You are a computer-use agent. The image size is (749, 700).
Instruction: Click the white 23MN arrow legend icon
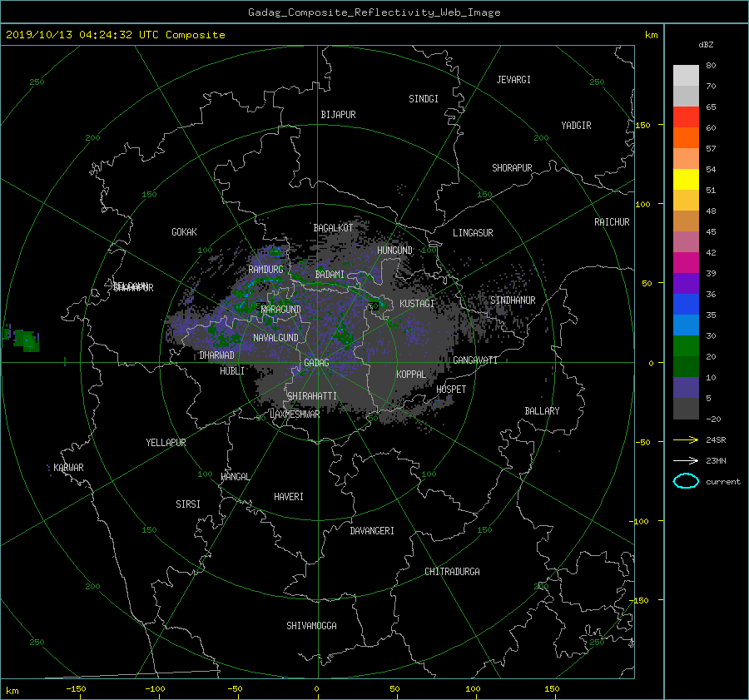(686, 460)
